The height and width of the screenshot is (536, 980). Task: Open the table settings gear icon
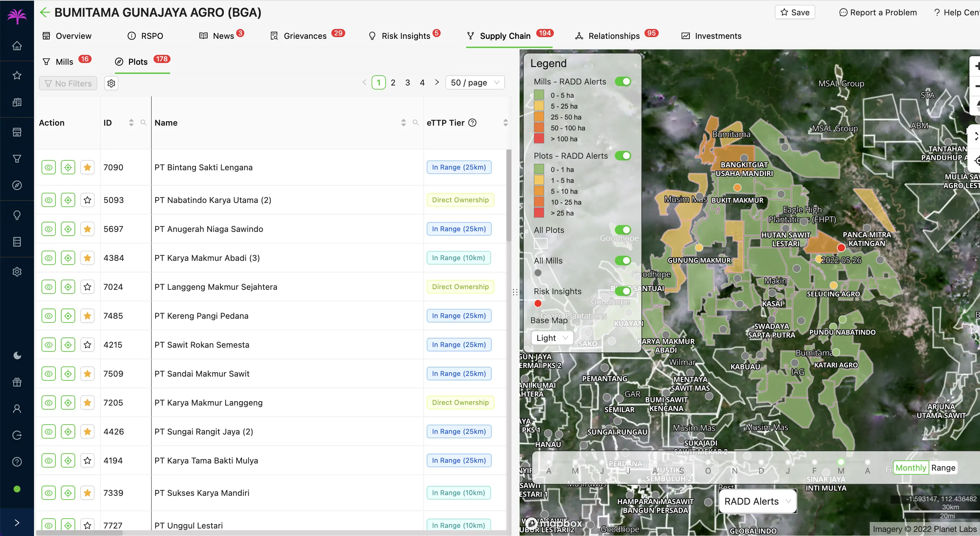(111, 83)
